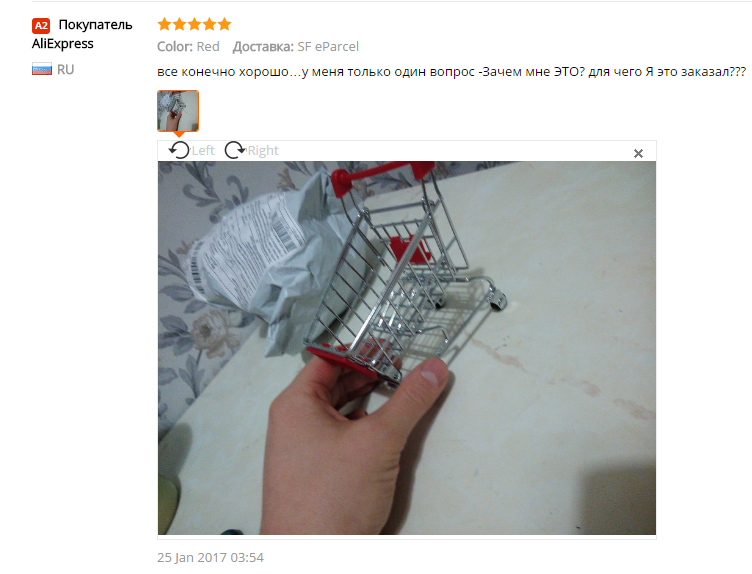Click the 'Left' rotate label
The height and width of the screenshot is (574, 752).
tap(203, 151)
